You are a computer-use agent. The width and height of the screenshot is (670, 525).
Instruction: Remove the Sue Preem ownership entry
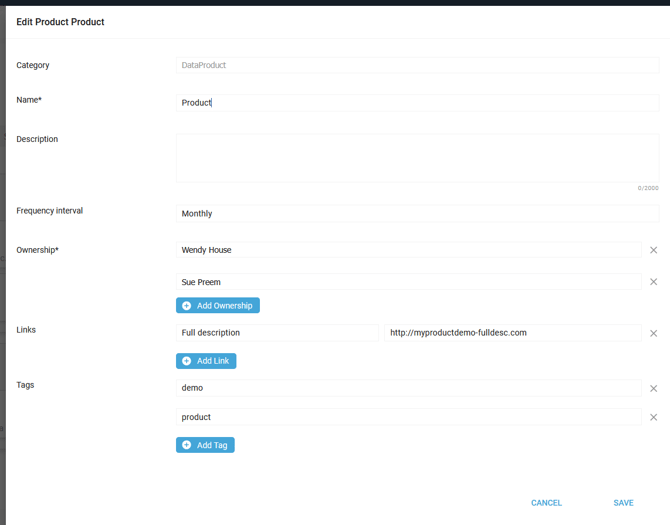654,282
